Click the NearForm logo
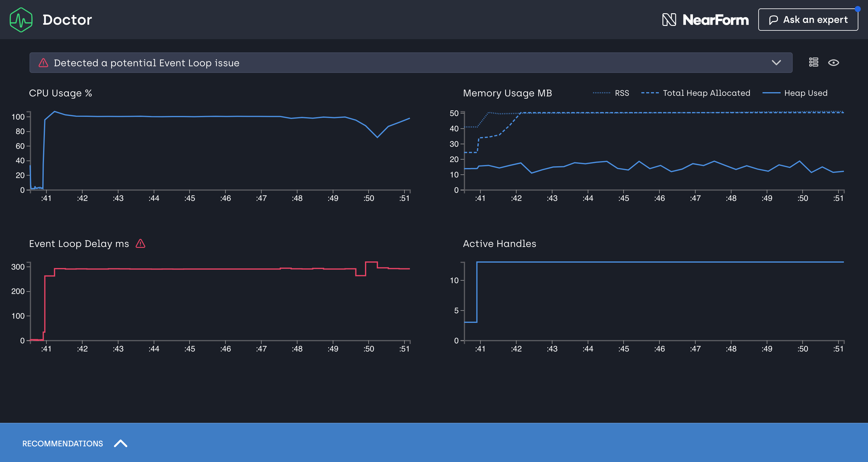 705,20
